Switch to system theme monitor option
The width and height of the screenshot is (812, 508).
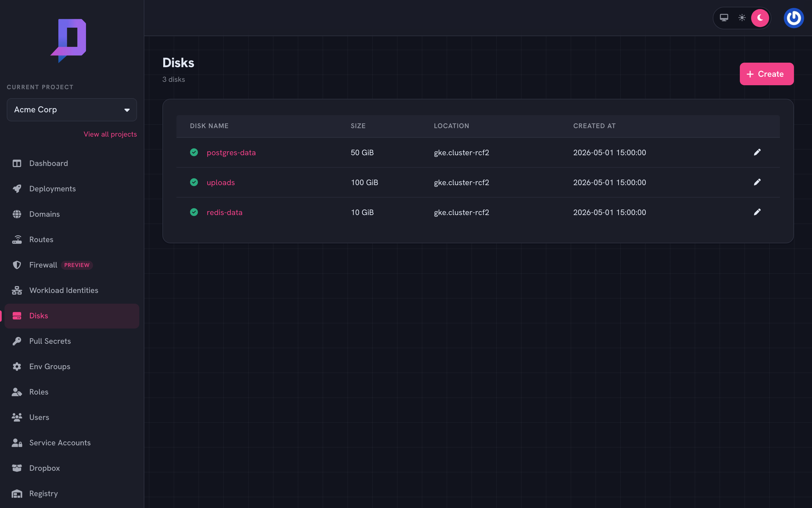click(x=724, y=18)
